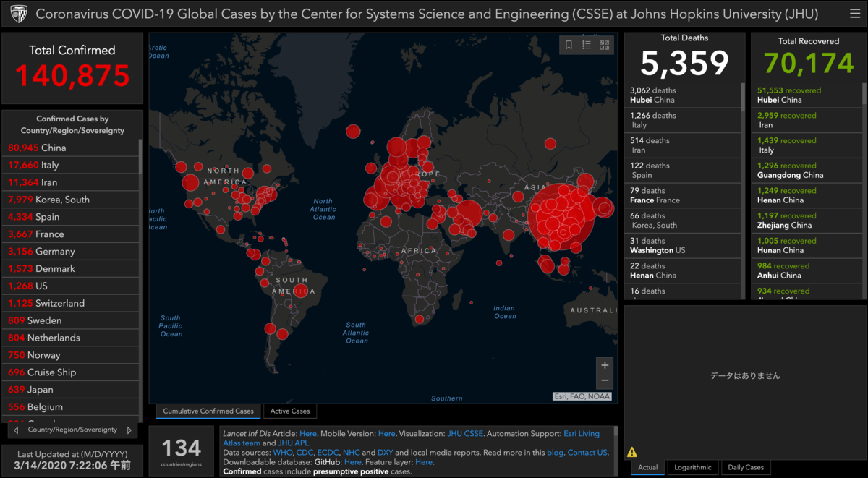Select Netherlands row with 804 cases
Screen dimensions: 868x478
pyautogui.click(x=70, y=338)
